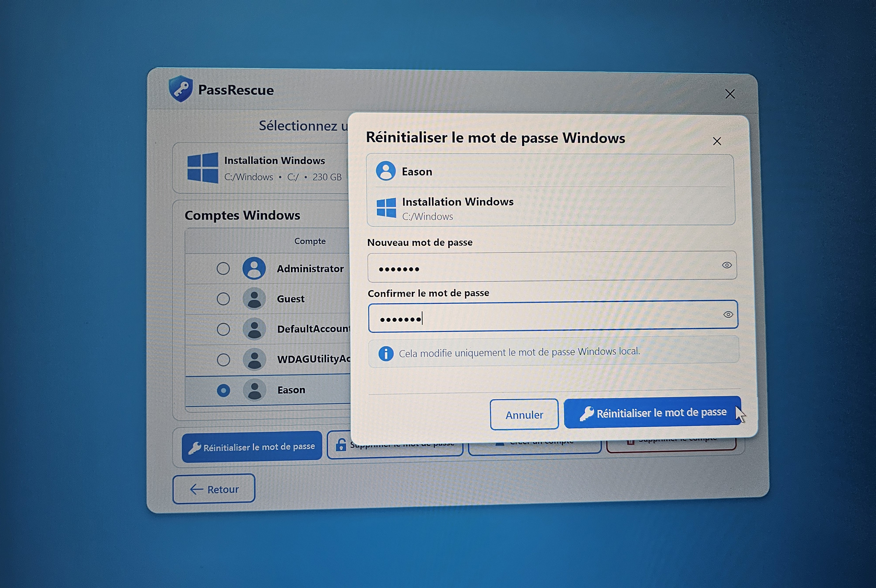876x588 pixels.
Task: Click the DefaultAccount avatar icon
Action: click(254, 329)
